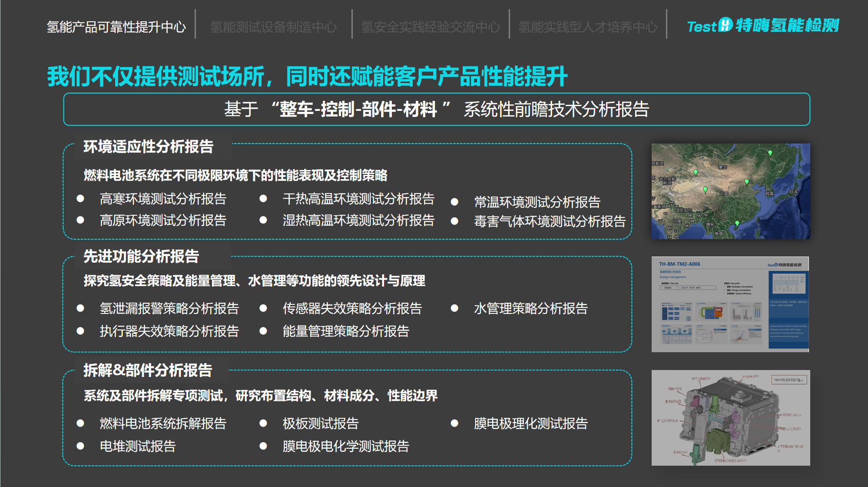Click the 高寒环境测试分析报告 bullet item
868x487 pixels.
[163, 199]
